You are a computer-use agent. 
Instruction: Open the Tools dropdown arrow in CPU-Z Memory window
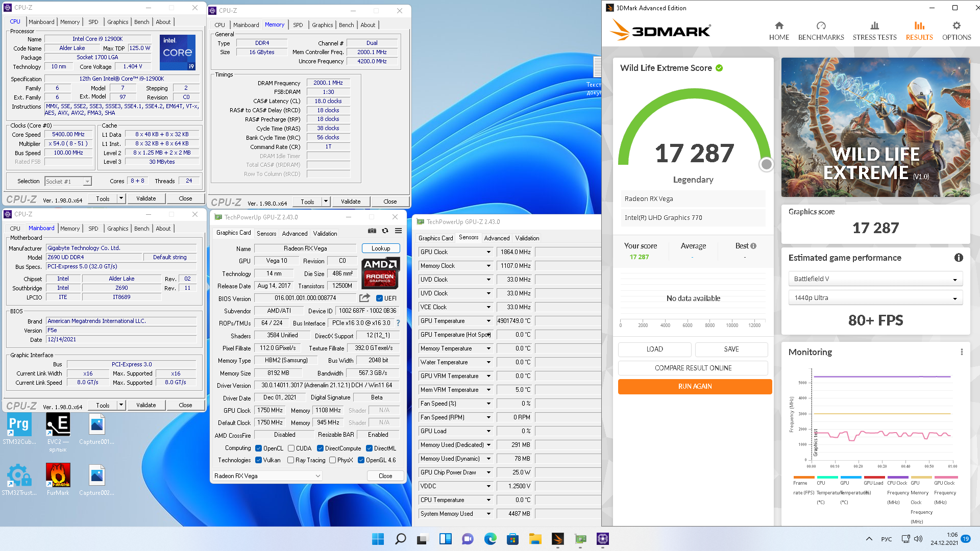click(x=326, y=202)
